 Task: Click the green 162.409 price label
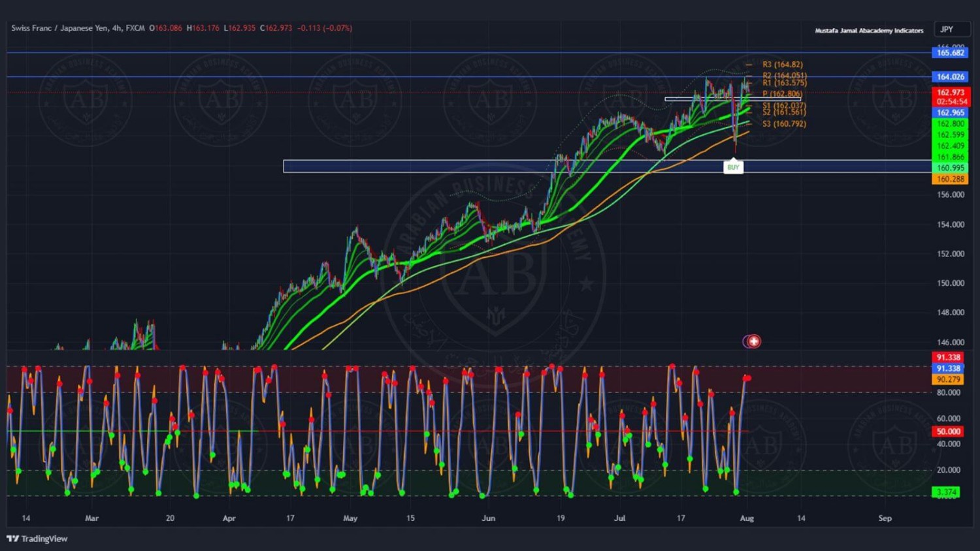(950, 146)
